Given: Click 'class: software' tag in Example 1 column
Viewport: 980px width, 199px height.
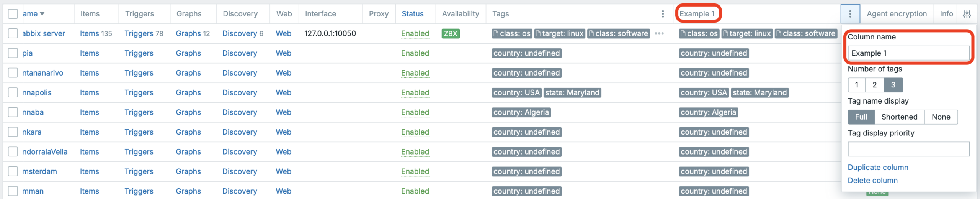Looking at the screenshot, I should 805,34.
